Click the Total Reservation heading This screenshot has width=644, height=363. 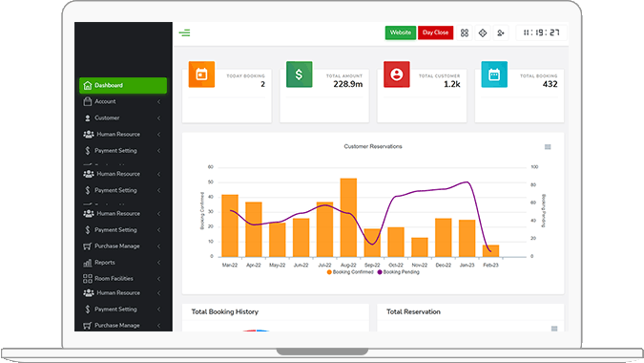tap(413, 311)
